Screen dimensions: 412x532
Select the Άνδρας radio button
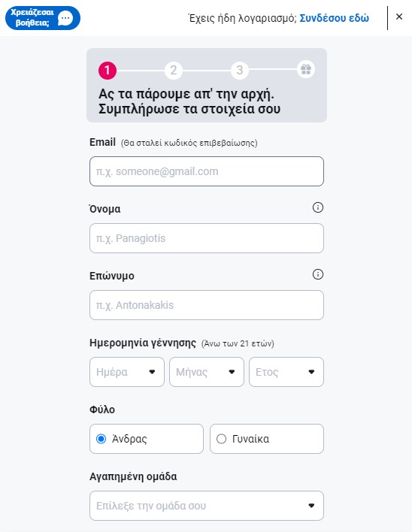tap(101, 439)
